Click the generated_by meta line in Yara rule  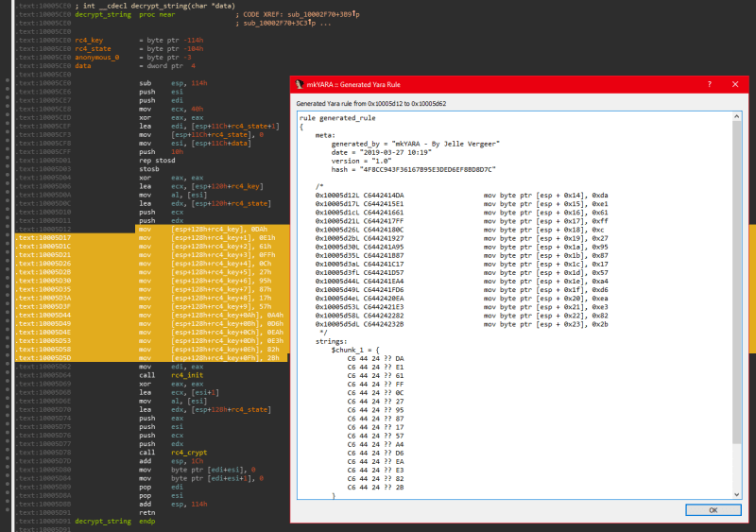pyautogui.click(x=415, y=144)
